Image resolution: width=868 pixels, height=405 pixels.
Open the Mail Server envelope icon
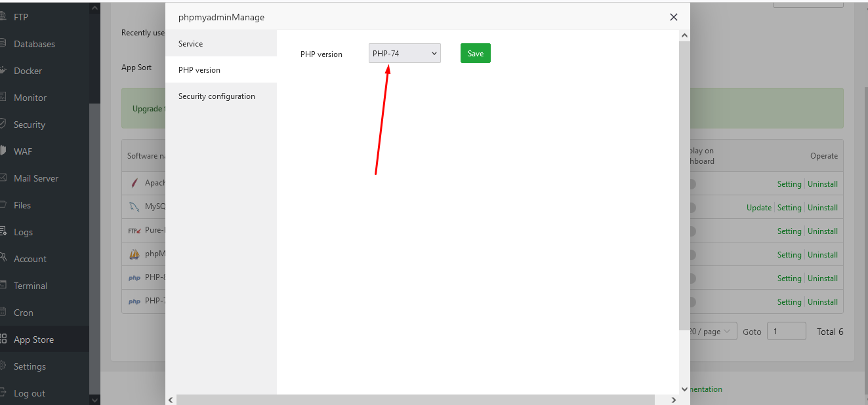click(x=3, y=178)
